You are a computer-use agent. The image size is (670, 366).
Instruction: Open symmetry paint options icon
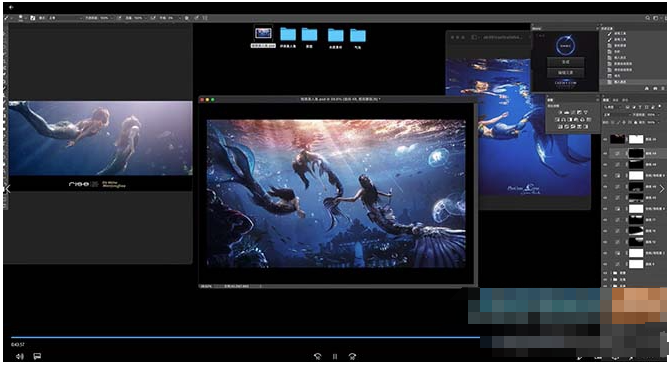point(205,18)
